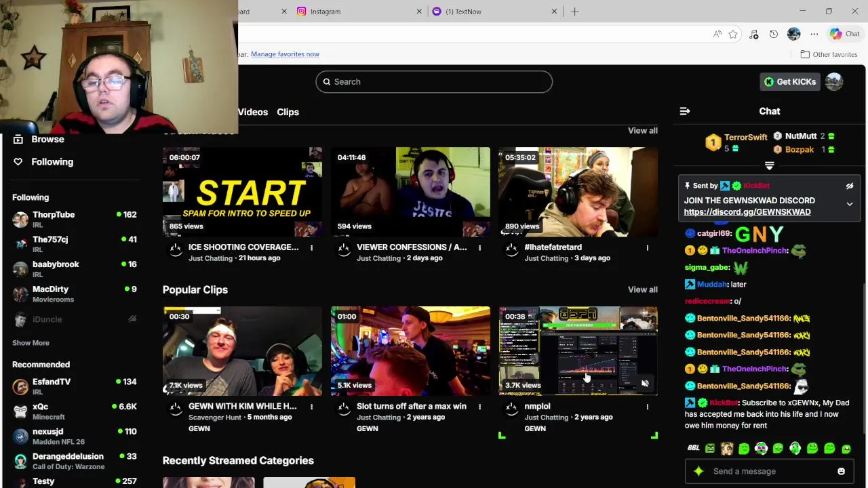Play the #Ihatefatretard video thumbnail
868x488 pixels.
click(578, 192)
